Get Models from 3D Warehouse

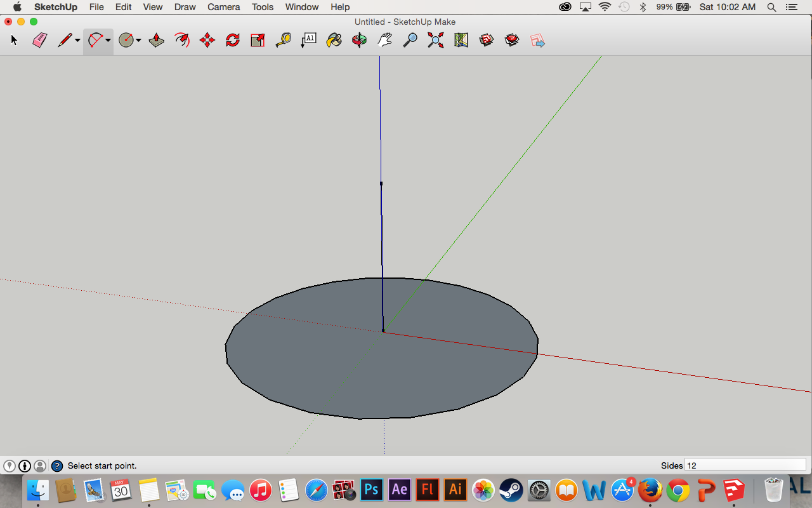[x=486, y=39]
